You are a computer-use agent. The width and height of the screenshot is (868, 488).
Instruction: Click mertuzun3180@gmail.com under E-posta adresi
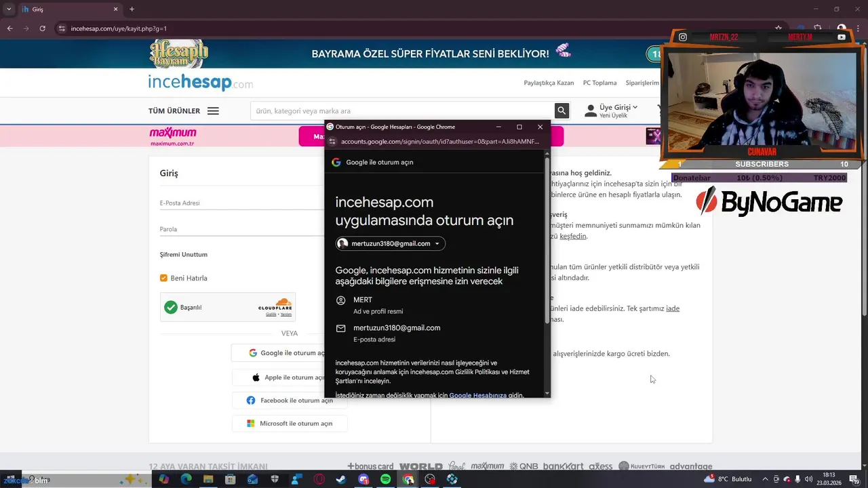[397, 327]
